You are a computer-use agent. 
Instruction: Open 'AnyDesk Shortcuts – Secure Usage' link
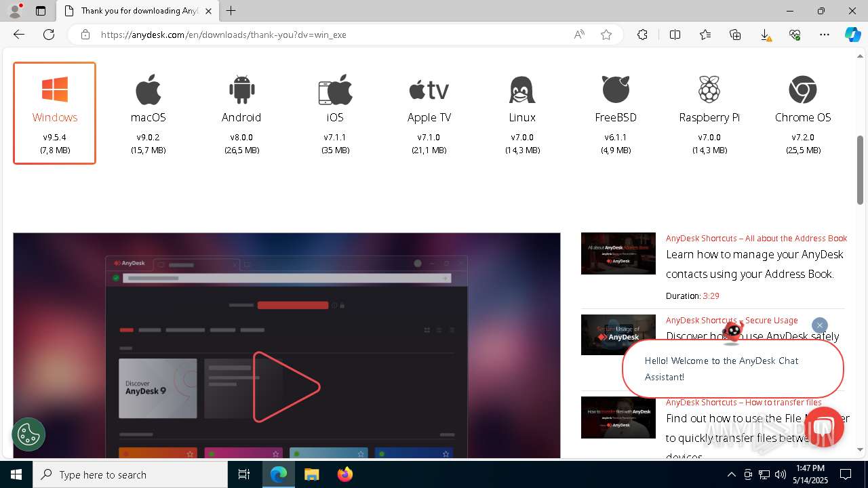(732, 321)
